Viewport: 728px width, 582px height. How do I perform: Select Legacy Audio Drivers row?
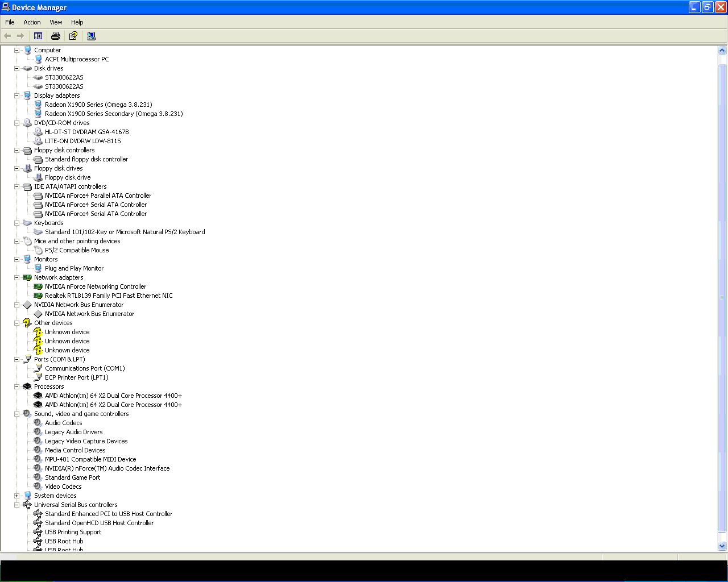(x=74, y=432)
